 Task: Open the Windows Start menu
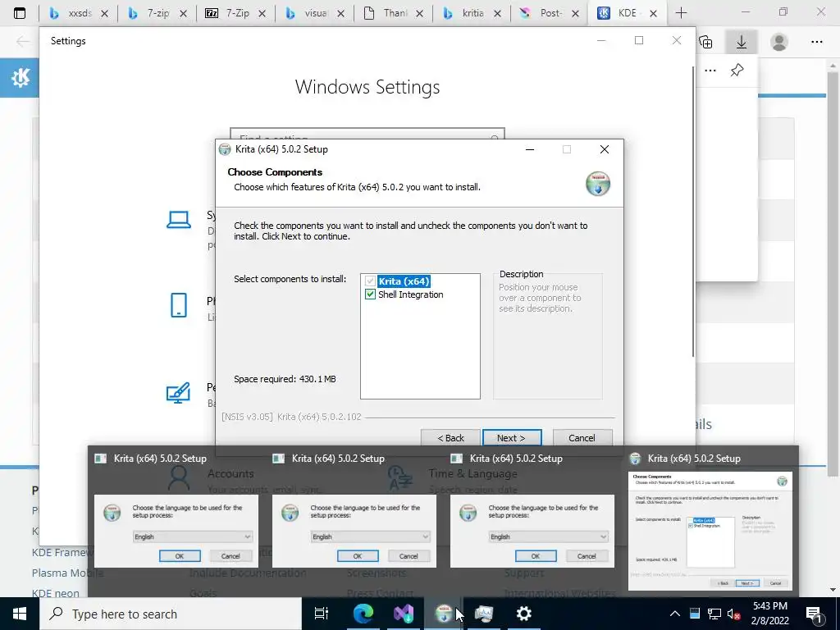[20, 614]
